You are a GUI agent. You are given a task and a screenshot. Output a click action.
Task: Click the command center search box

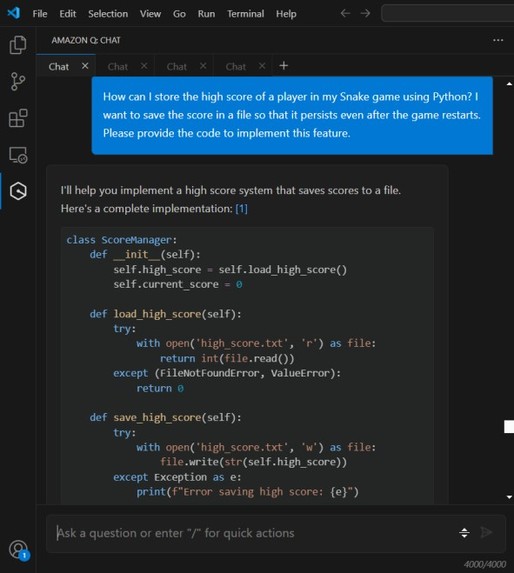click(x=448, y=14)
